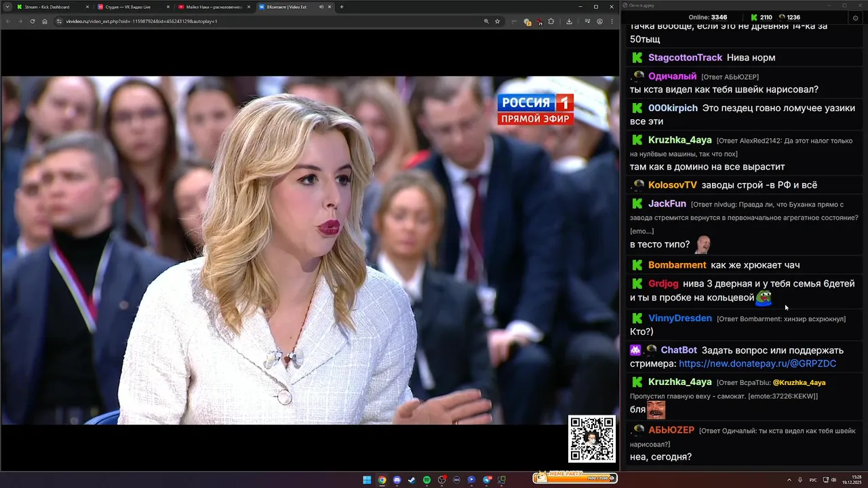The height and width of the screenshot is (488, 868).
Task: Open a new browser tab
Action: (342, 7)
